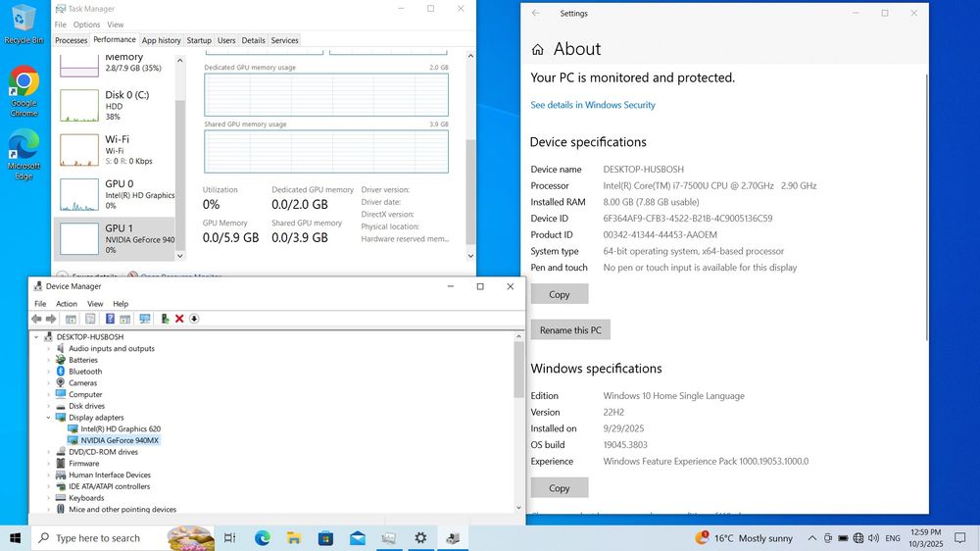This screenshot has width=980, height=551.
Task: Click the Disable device down-arrow icon
Action: pyautogui.click(x=194, y=319)
